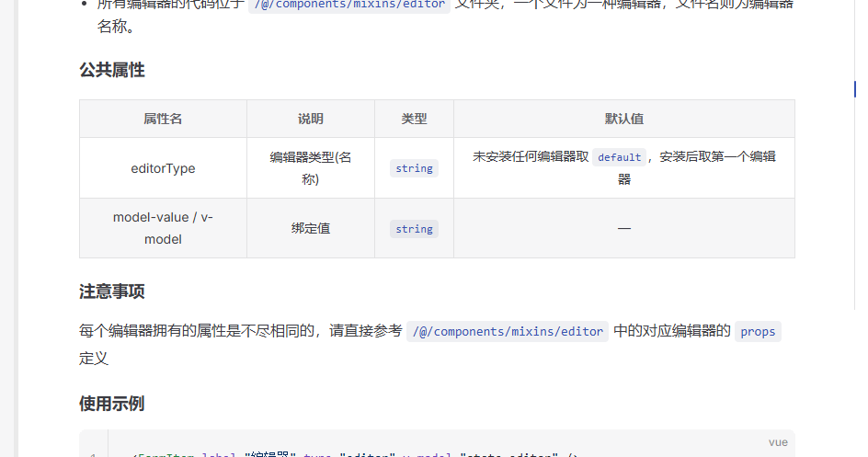
Task: Click the 使用示例 section heading
Action: click(x=112, y=405)
